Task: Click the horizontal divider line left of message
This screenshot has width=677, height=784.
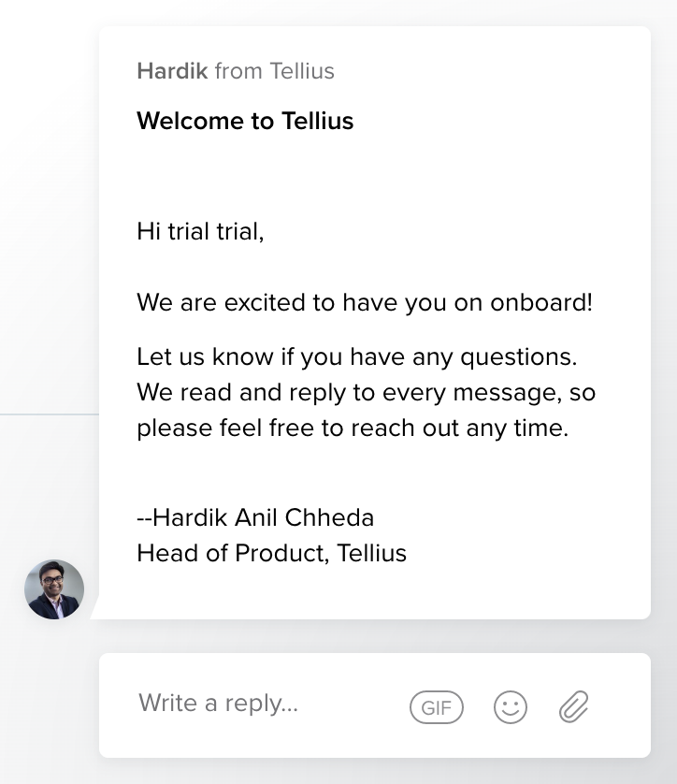Action: (50, 414)
